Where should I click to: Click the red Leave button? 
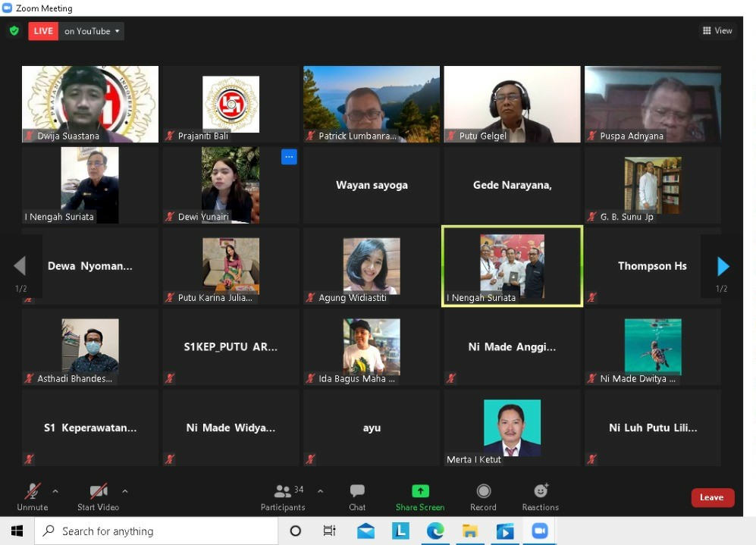tap(713, 497)
